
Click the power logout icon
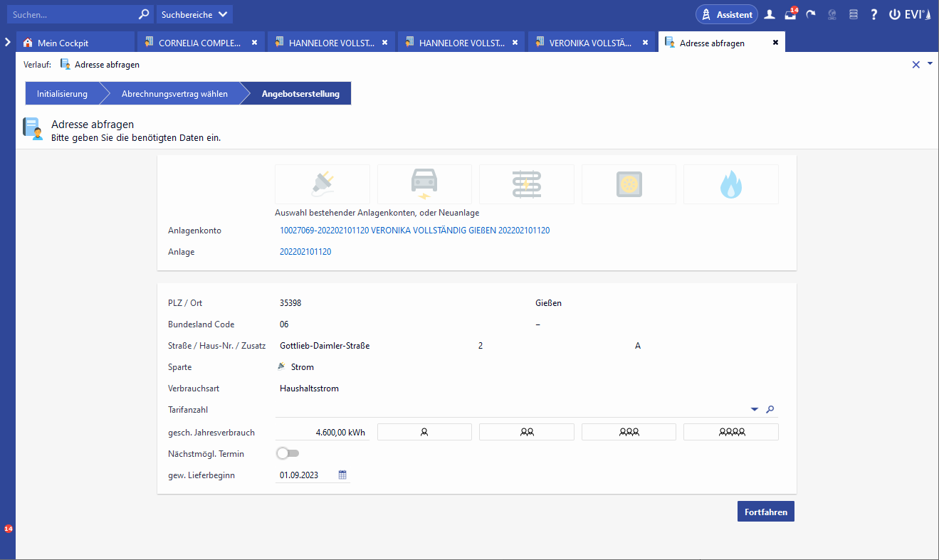pos(894,14)
